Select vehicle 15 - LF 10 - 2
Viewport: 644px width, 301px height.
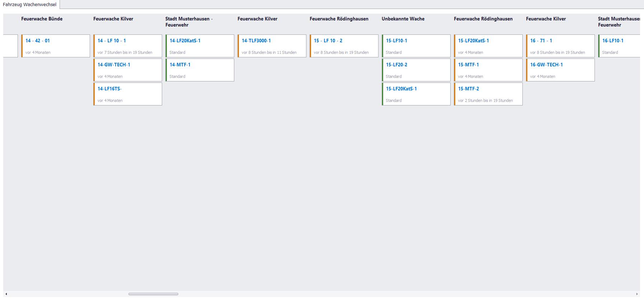(344, 46)
